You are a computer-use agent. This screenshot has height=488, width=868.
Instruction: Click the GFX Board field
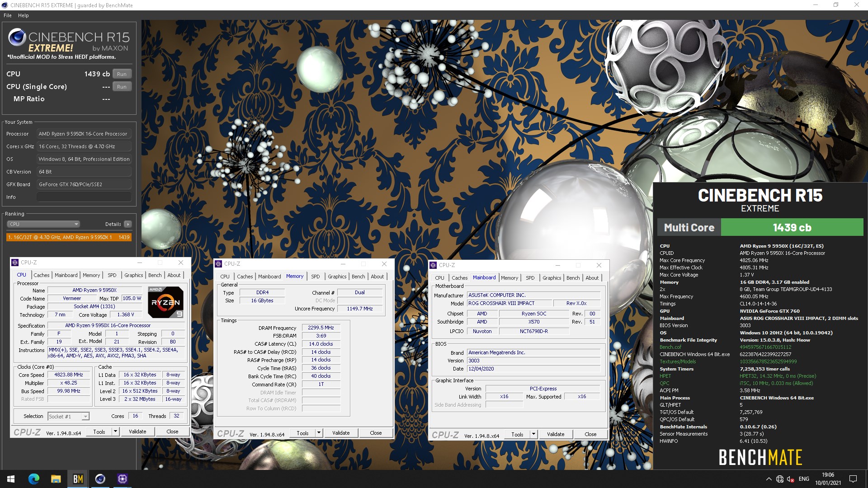point(84,185)
